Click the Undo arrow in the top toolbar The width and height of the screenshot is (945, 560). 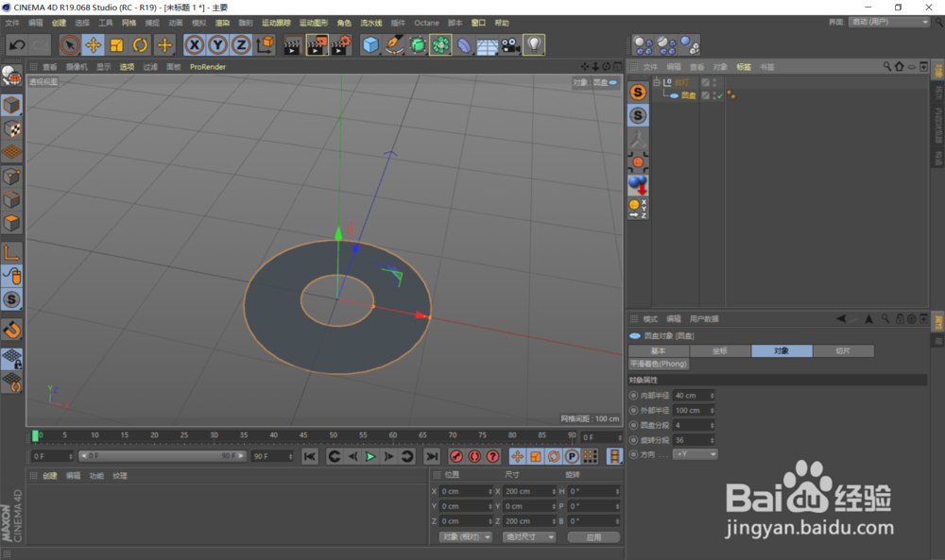pyautogui.click(x=17, y=45)
